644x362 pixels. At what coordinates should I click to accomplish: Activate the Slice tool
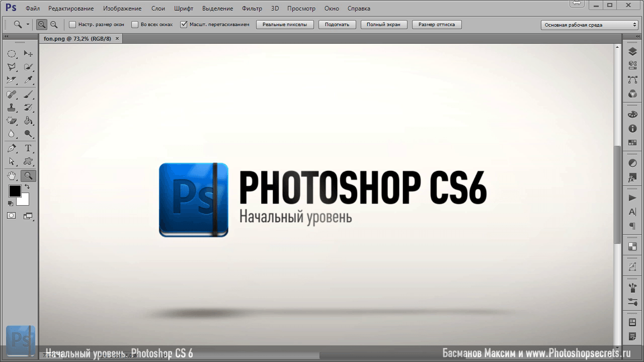click(12, 80)
